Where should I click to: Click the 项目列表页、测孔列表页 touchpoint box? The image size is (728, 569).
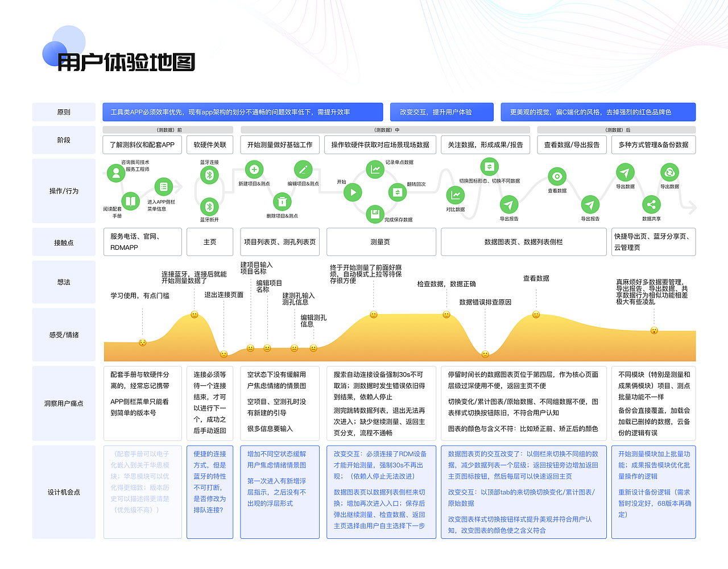pos(280,242)
